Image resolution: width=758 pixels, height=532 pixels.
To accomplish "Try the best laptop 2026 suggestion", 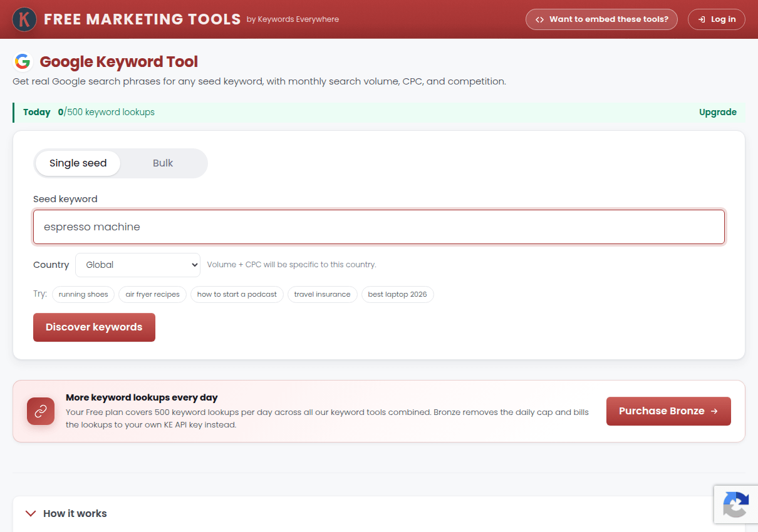I will [x=398, y=294].
